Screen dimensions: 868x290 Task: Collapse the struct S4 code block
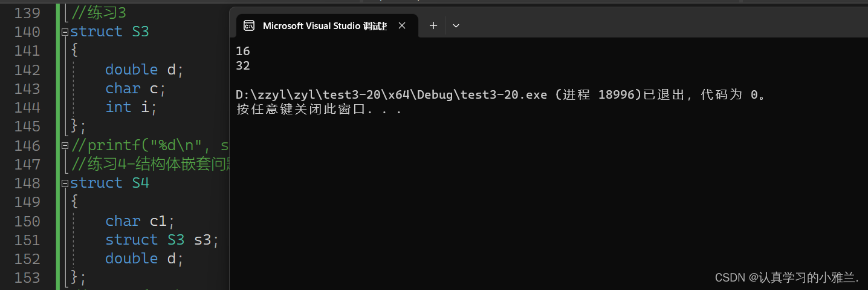(65, 183)
